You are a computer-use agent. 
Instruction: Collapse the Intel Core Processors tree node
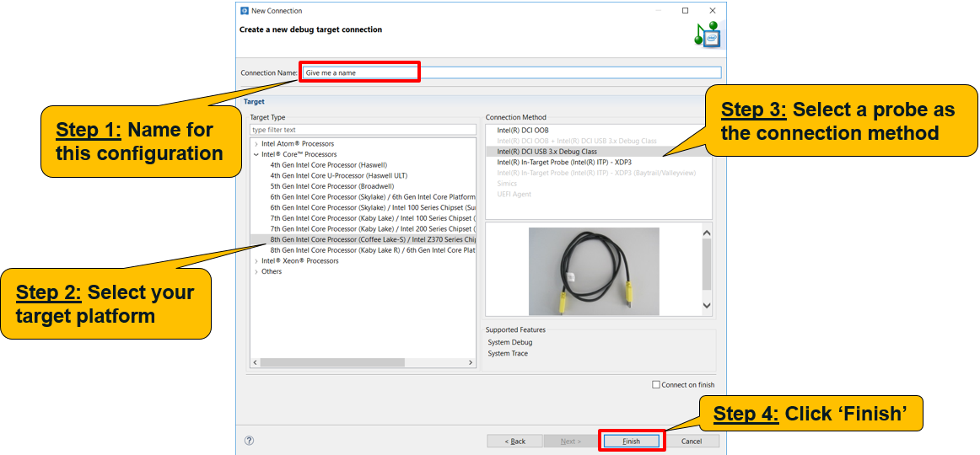pos(256,154)
